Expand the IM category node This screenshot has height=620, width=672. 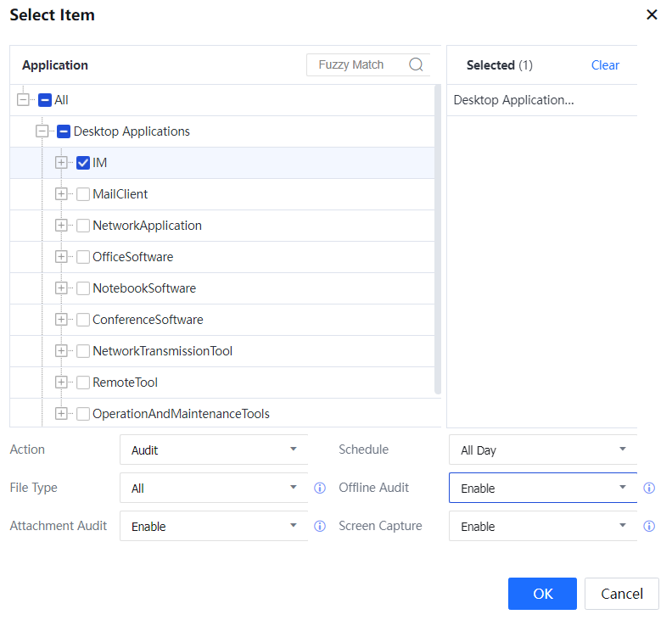[61, 163]
